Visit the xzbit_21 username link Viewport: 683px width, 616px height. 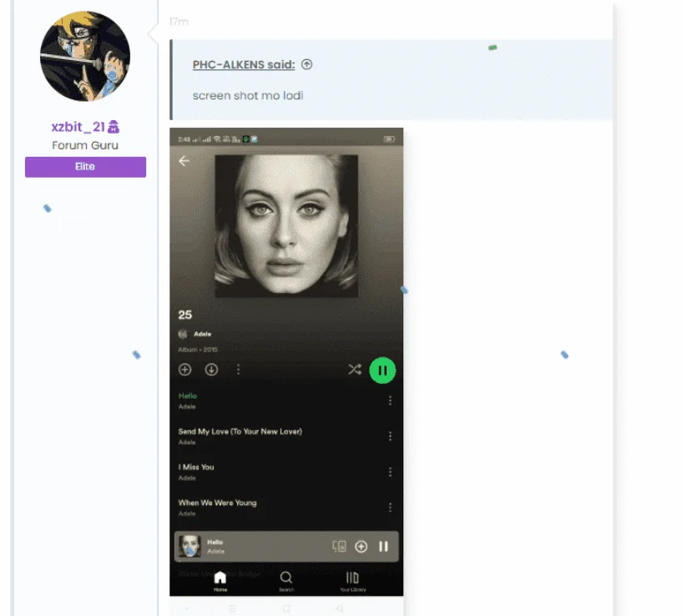coord(78,127)
